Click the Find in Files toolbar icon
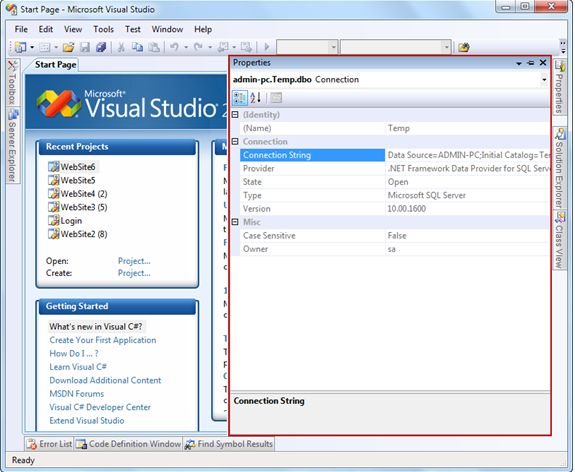Viewport: 575px width, 472px height. tap(464, 47)
